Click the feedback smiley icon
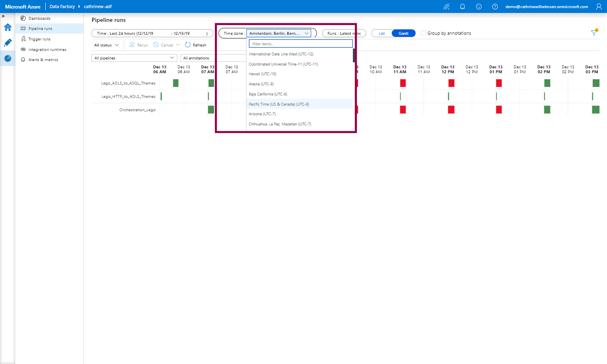Screen dimensions: 607x364 click(479, 6)
